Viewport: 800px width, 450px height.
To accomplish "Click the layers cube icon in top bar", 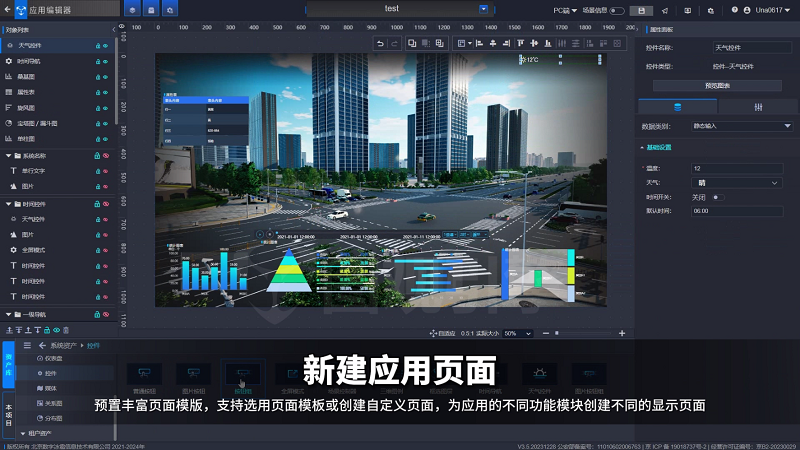I will [x=132, y=10].
